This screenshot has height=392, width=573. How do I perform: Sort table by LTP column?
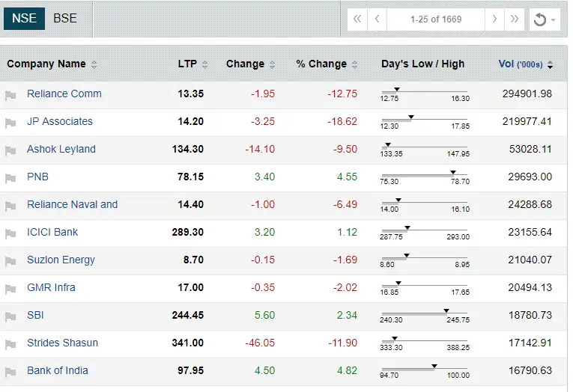coord(193,64)
